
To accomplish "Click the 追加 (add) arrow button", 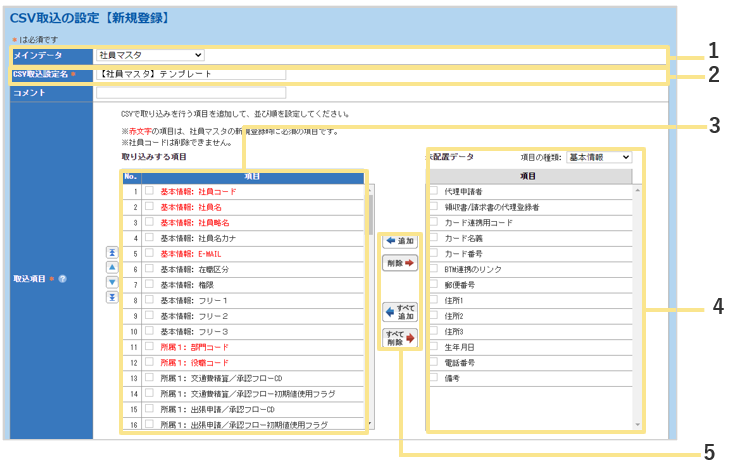I will point(400,242).
